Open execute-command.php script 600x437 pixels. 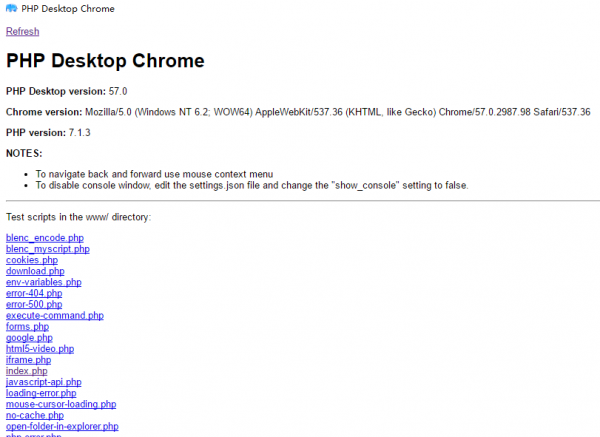tap(54, 316)
